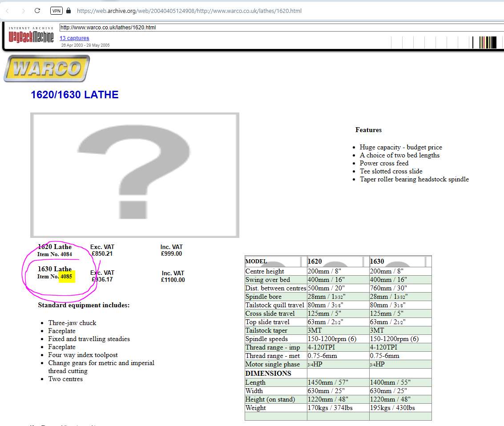The height and width of the screenshot is (426, 504).
Task: Click 'Two centres' list item
Action: click(65, 379)
